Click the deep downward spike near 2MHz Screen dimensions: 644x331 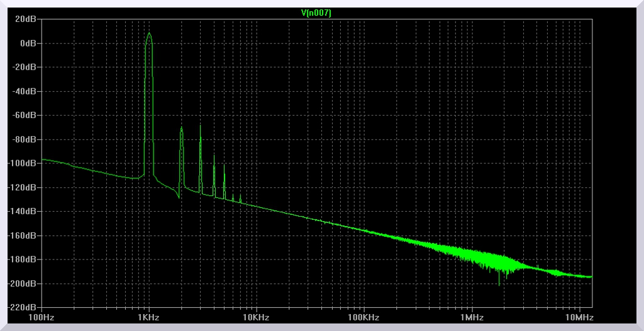[x=500, y=285]
